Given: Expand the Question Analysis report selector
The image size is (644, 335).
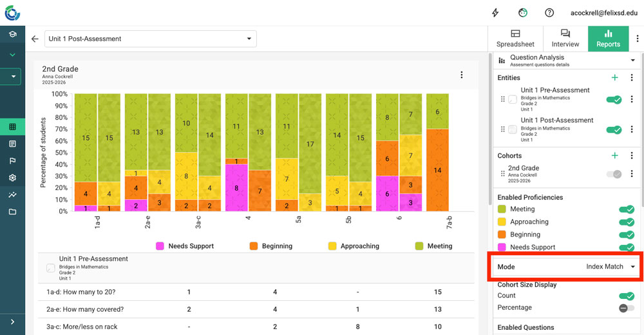Looking at the screenshot, I should tap(567, 61).
